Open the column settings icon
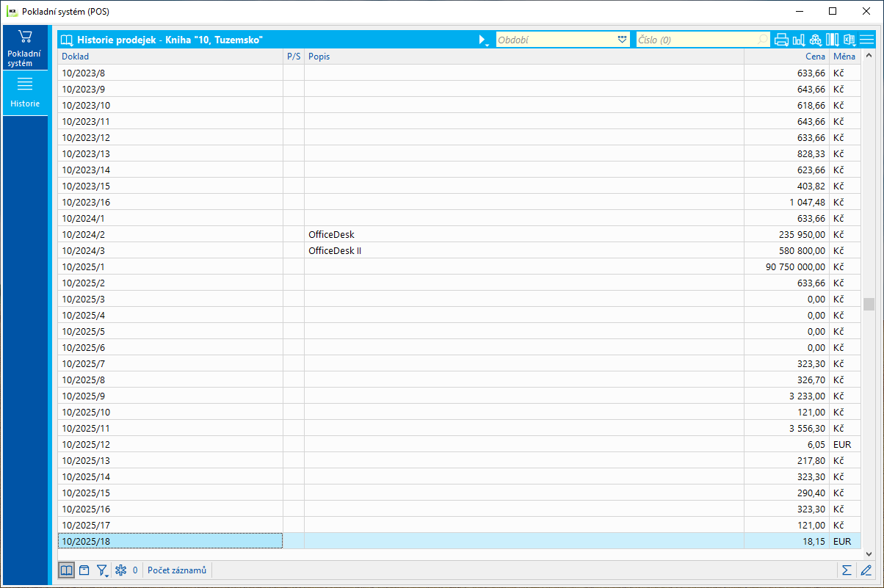This screenshot has width=884, height=588. [833, 40]
